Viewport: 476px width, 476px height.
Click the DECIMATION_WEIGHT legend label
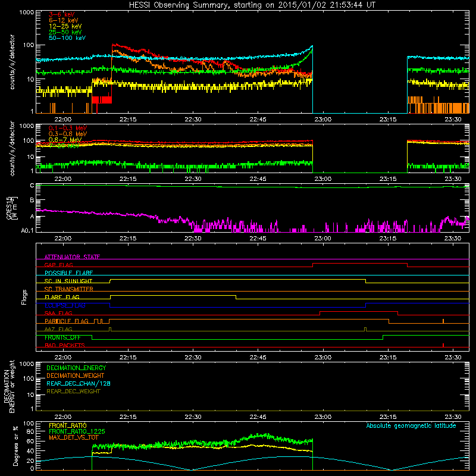tap(76, 375)
